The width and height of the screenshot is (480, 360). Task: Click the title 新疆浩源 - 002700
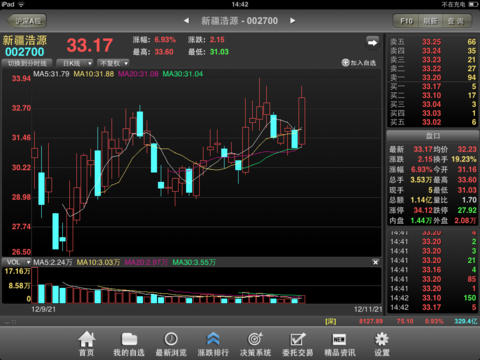coord(239,21)
